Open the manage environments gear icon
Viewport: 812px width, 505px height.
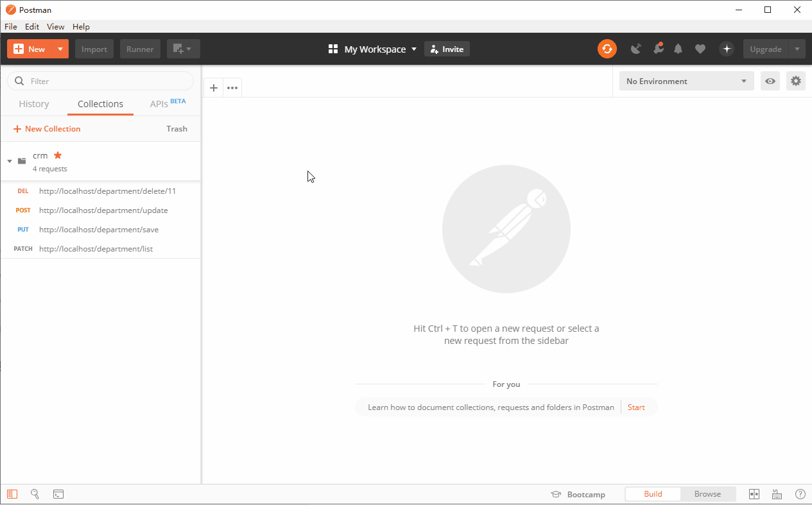coord(796,81)
